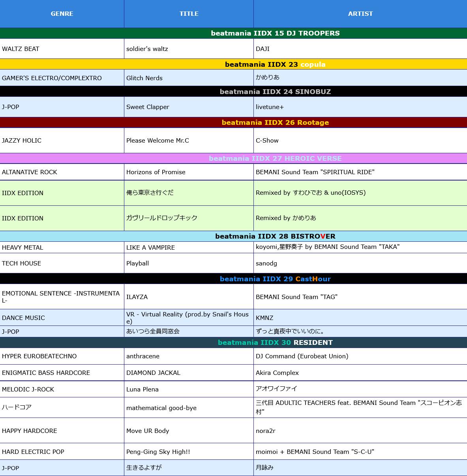Click the title ガヴリールドロップキック
This screenshot has height=476, width=467.
pos(161,218)
